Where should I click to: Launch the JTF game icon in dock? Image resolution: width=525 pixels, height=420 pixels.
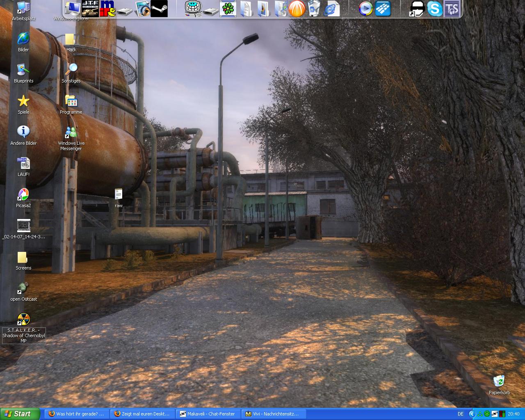[90, 9]
